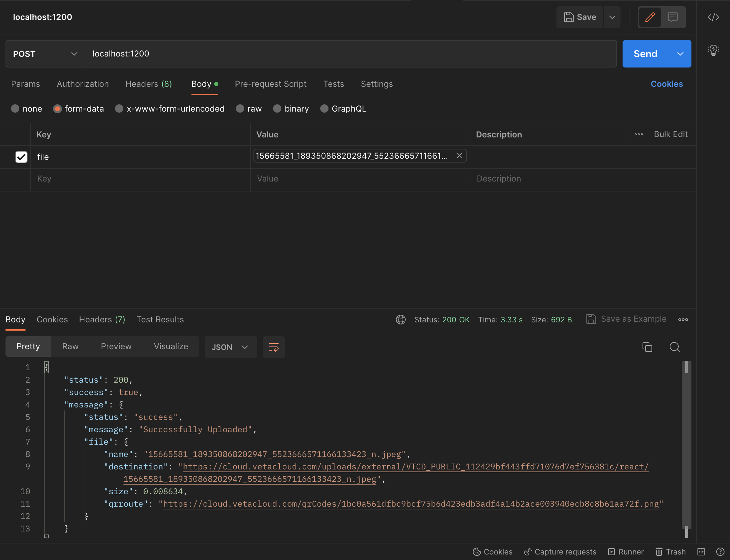This screenshot has width=730, height=560.
Task: Click the request URL input field
Action: tap(344, 54)
